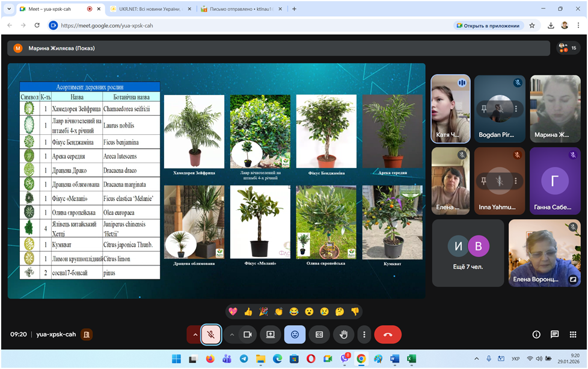Leave the call with red hang-up button

[x=388, y=334]
